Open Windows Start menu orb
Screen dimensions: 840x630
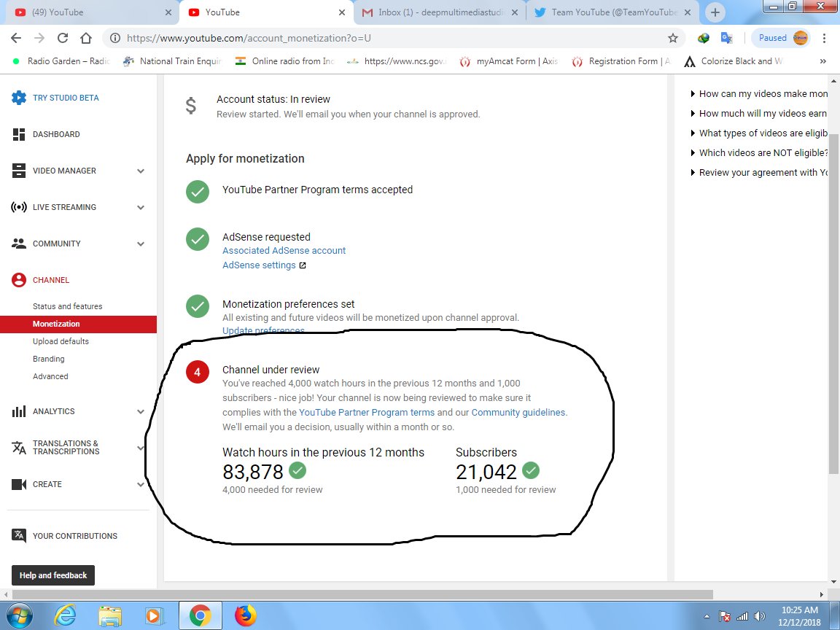pos(19,615)
